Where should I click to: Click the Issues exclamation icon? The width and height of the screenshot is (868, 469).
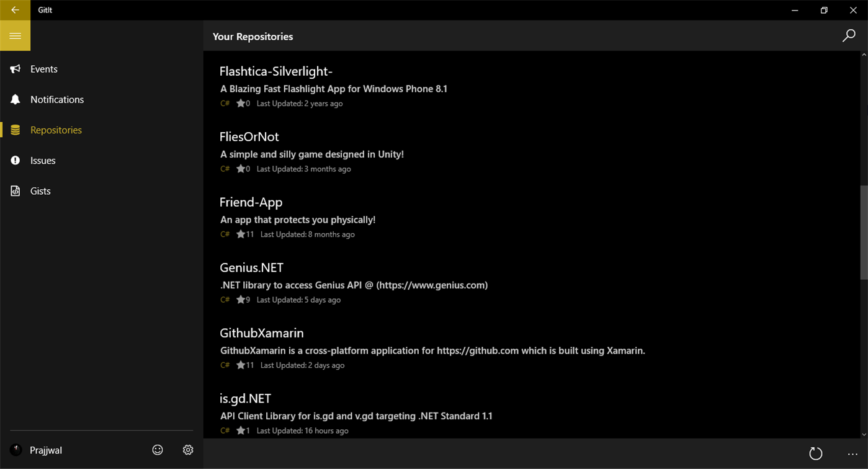pyautogui.click(x=15, y=160)
